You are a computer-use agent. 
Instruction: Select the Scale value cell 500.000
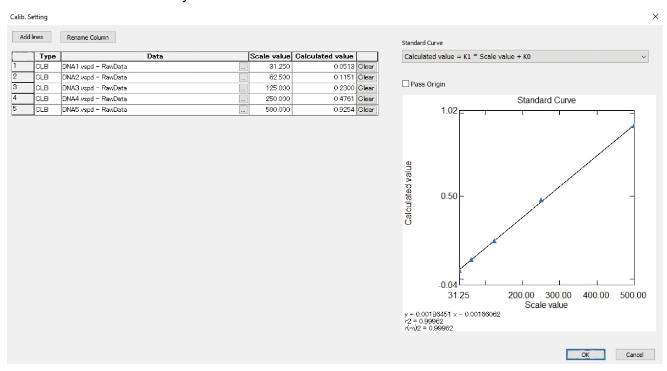pos(270,110)
